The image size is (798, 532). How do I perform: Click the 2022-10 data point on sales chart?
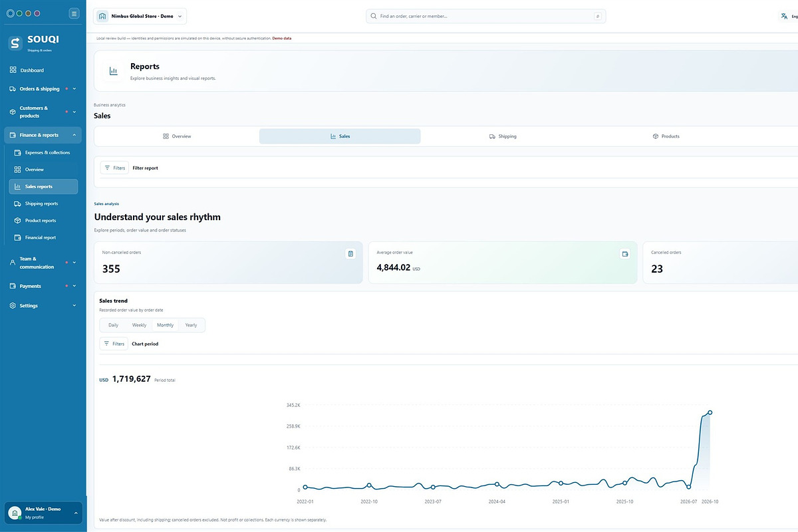click(x=369, y=485)
